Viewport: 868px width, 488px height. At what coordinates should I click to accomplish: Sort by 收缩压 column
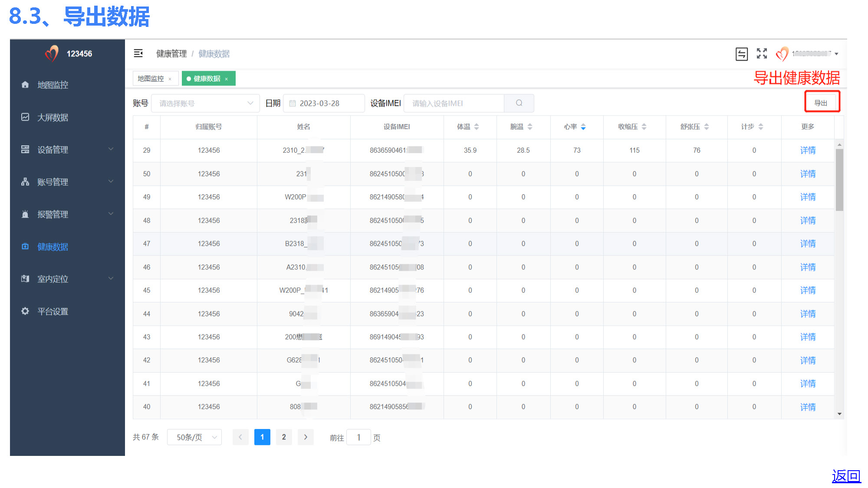coord(644,127)
